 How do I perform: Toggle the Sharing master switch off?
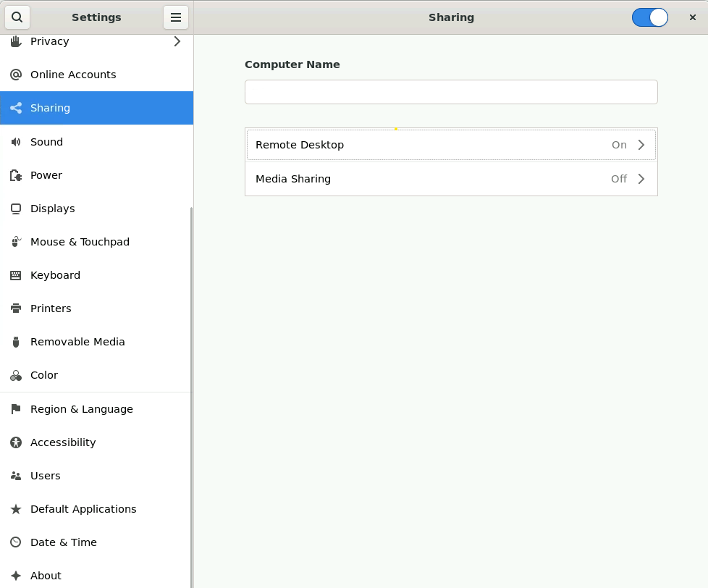[x=649, y=17]
